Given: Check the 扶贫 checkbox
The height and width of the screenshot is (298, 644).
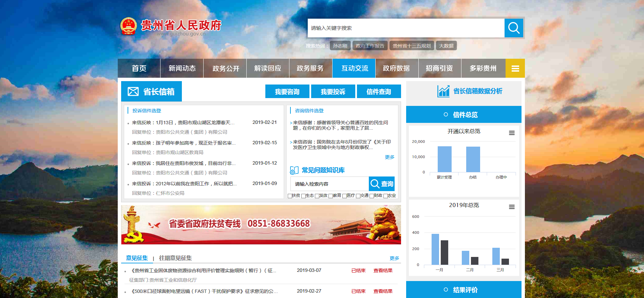Looking at the screenshot, I should click(x=290, y=196).
